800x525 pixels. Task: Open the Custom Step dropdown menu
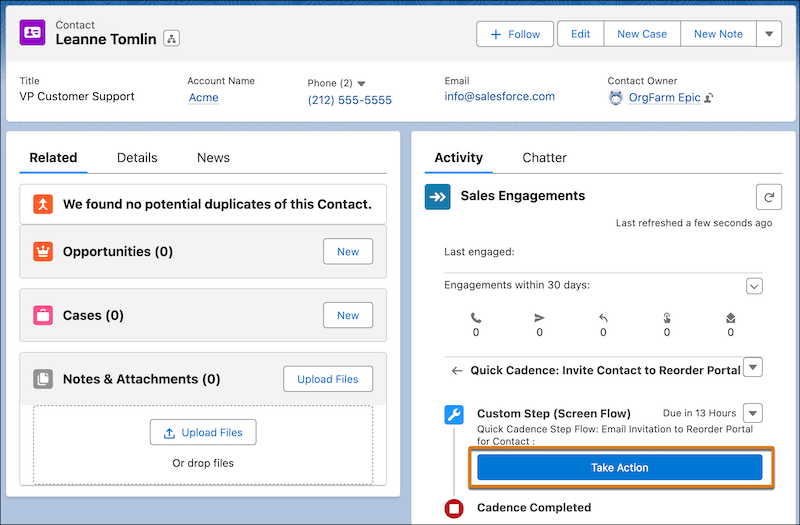click(x=753, y=413)
